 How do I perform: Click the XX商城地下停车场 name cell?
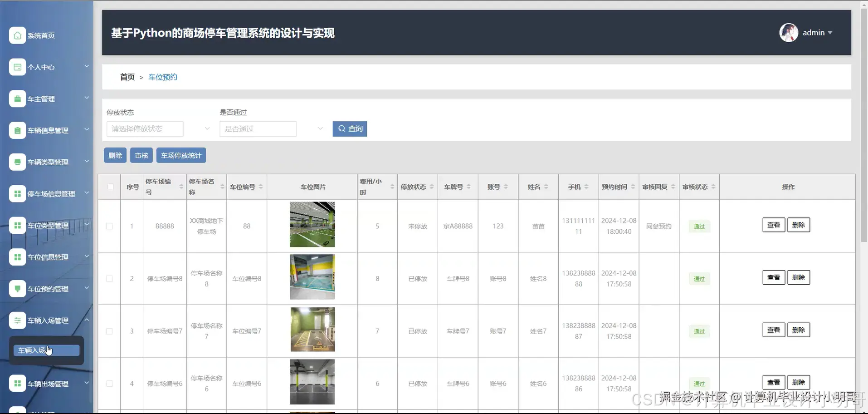pos(206,226)
